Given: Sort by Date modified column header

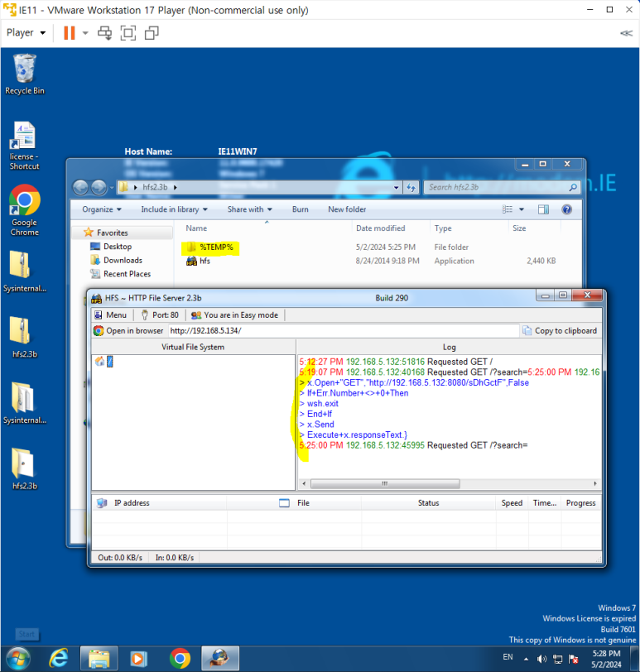Looking at the screenshot, I should (x=380, y=228).
